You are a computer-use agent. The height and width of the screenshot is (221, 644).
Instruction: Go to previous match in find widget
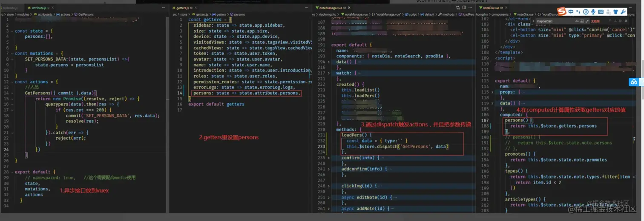[x=609, y=21]
